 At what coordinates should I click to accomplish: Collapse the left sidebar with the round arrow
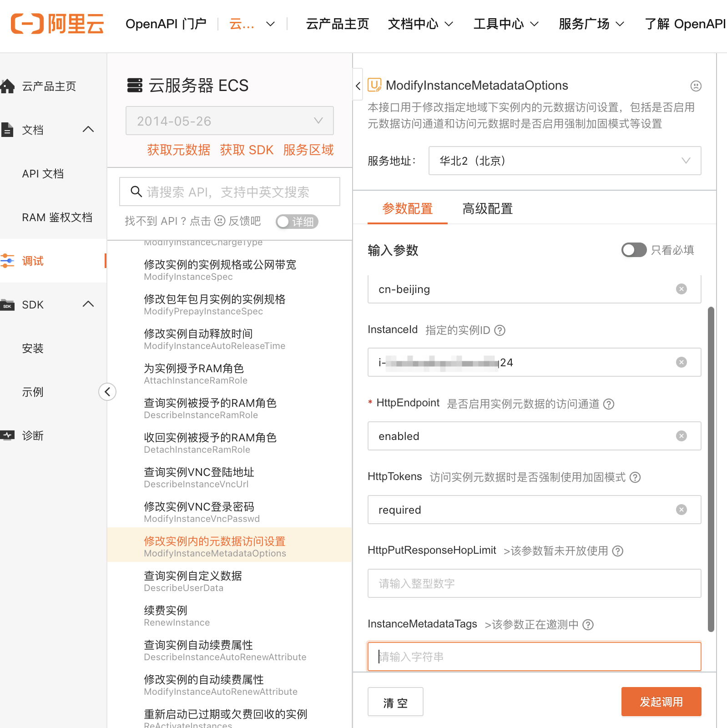click(x=107, y=392)
